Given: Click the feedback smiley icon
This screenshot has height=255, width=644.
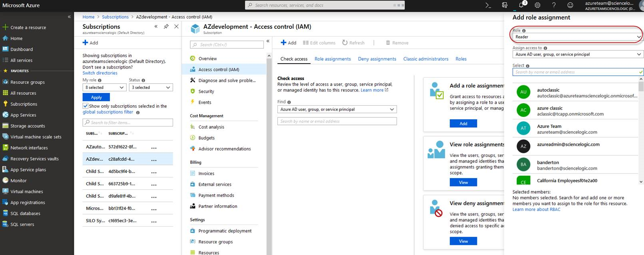Looking at the screenshot, I should coord(570,5).
